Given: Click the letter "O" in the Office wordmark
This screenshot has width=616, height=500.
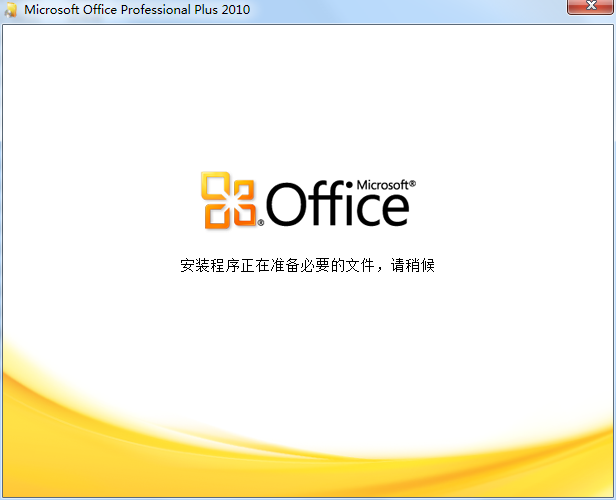Looking at the screenshot, I should coord(287,206).
